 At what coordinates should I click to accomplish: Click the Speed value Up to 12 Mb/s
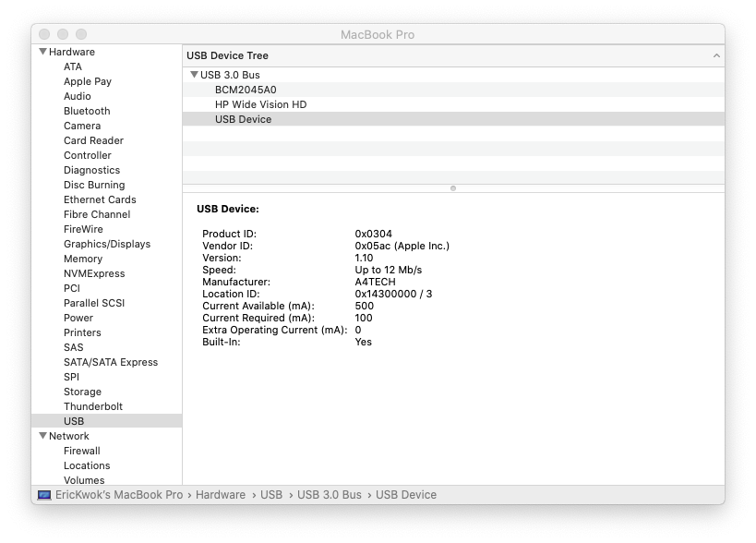388,270
